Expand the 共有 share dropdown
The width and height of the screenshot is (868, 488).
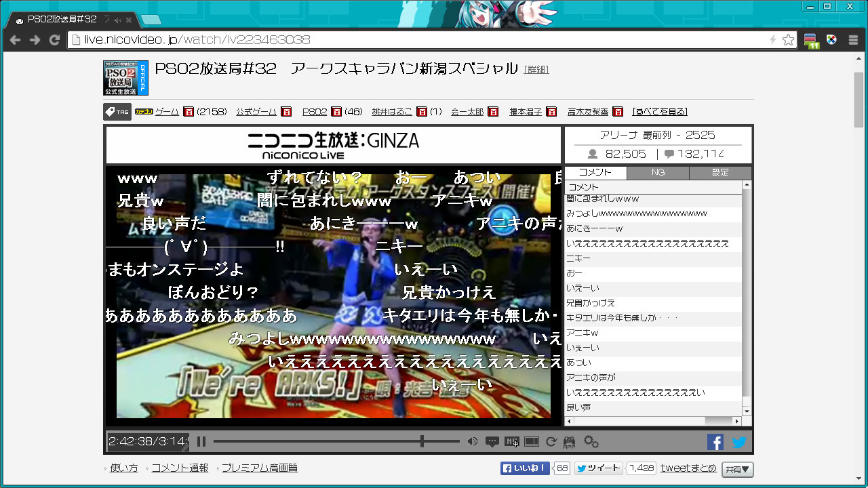pyautogui.click(x=738, y=469)
